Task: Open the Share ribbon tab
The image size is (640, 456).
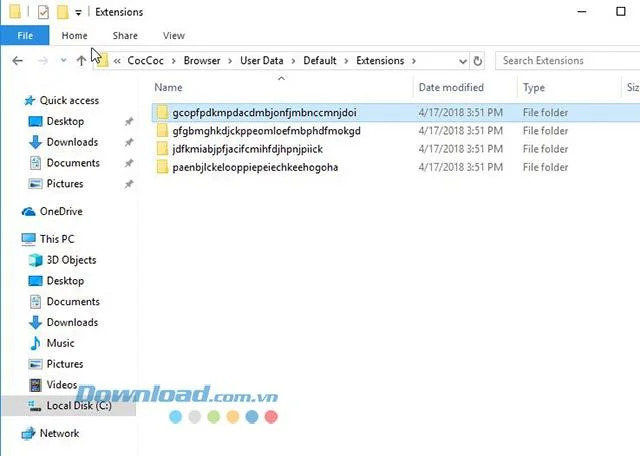Action: coord(125,36)
